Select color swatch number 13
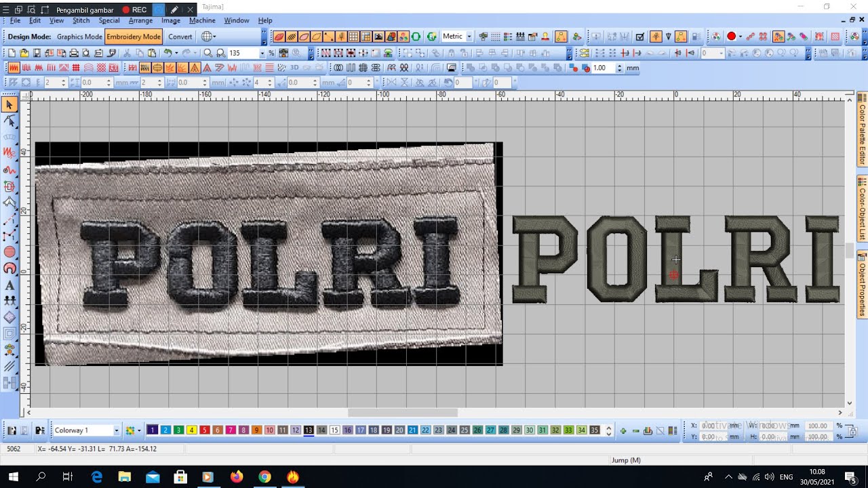This screenshot has width=868, height=488. click(x=309, y=430)
